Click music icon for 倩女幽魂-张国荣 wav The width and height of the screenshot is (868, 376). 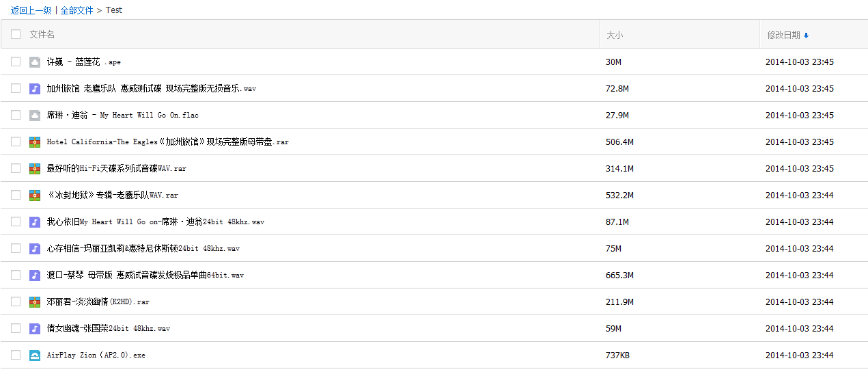[35, 329]
